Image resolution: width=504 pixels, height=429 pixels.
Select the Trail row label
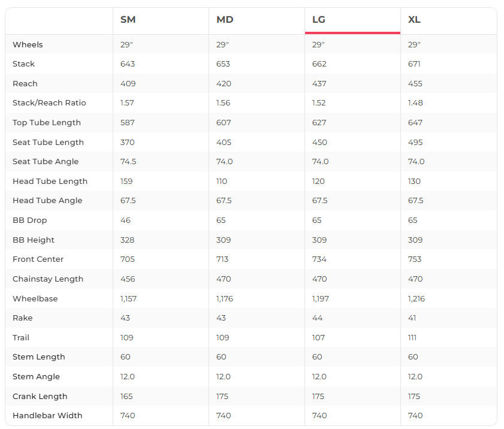[x=21, y=338]
